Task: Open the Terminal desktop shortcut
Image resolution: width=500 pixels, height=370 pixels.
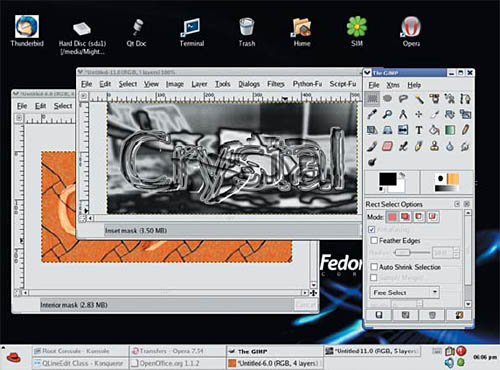Action: point(191,33)
